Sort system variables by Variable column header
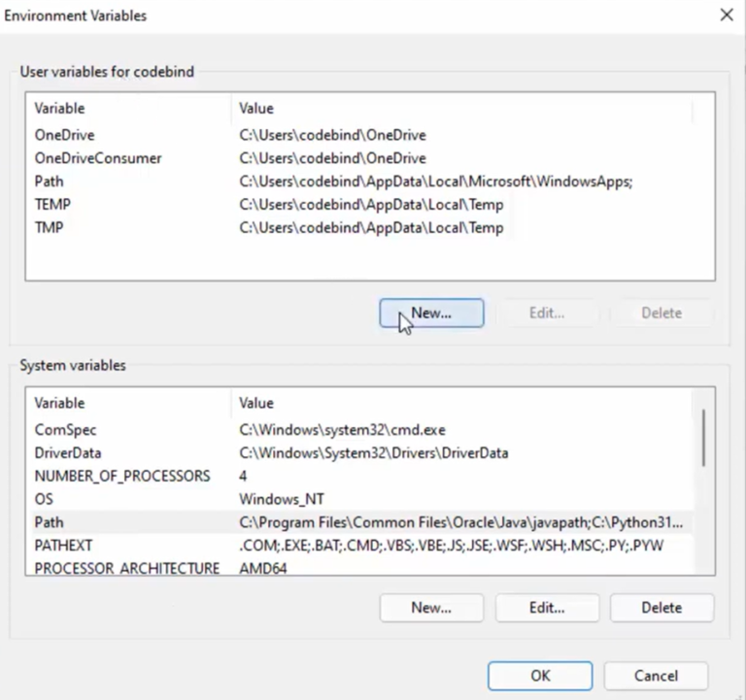This screenshot has width=746, height=700. tap(60, 403)
